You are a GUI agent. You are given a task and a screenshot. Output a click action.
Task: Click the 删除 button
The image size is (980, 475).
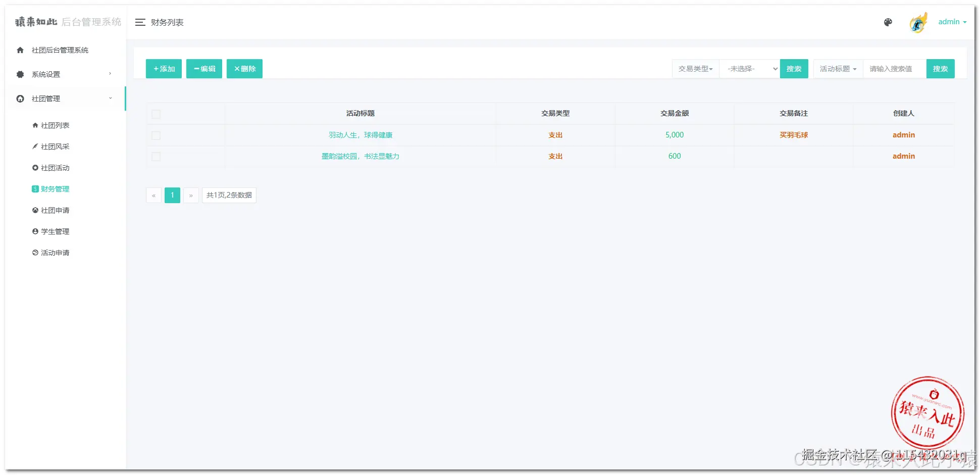(244, 69)
